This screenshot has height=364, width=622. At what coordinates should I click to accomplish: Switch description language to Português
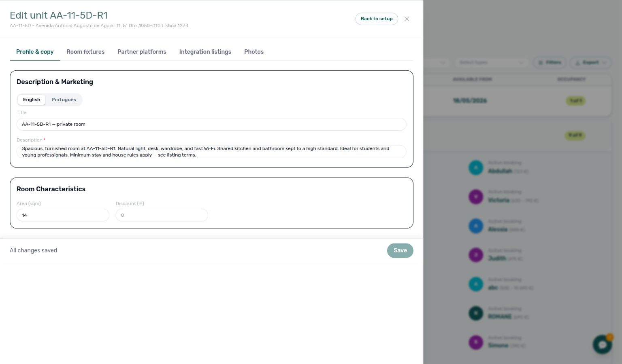(64, 99)
